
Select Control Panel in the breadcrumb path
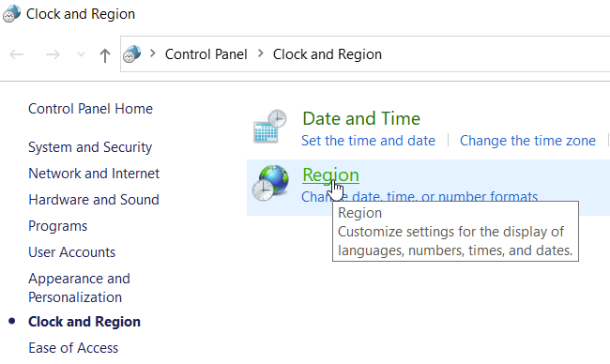pos(206,54)
